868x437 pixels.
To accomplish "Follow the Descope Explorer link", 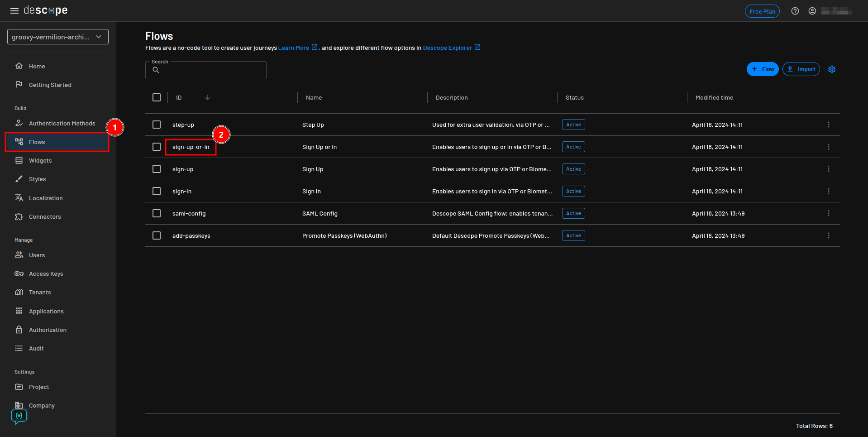I will click(447, 48).
